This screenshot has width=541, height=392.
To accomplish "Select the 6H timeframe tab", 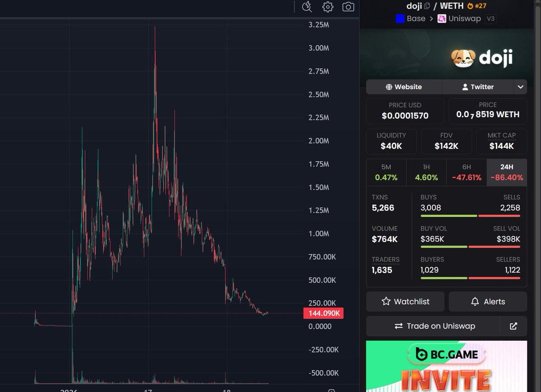I will click(467, 173).
